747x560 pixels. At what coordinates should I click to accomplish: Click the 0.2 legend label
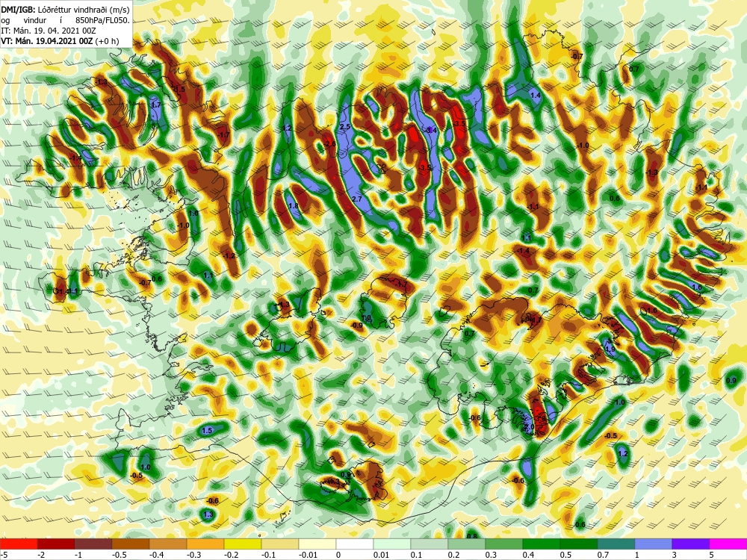453,555
